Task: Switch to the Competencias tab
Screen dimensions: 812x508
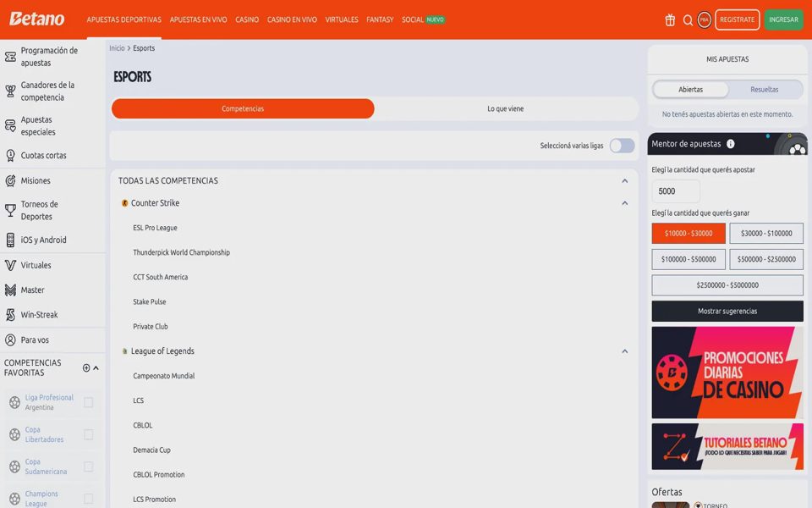Action: pyautogui.click(x=243, y=109)
